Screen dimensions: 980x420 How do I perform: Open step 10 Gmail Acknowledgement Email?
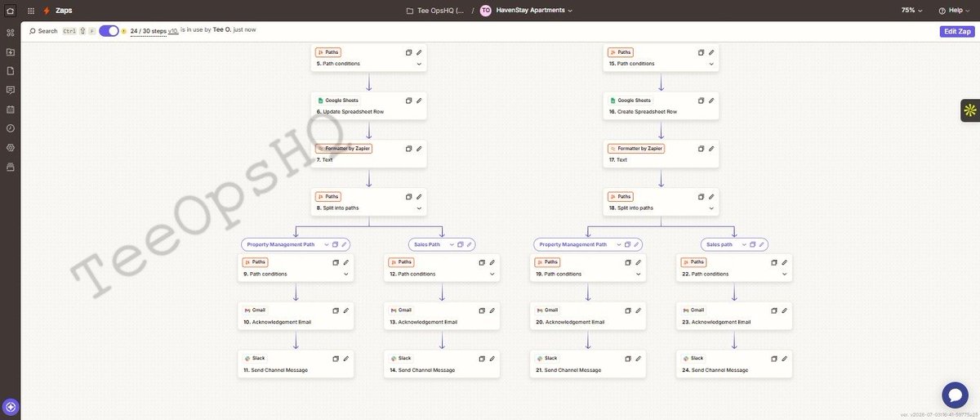[x=296, y=315]
